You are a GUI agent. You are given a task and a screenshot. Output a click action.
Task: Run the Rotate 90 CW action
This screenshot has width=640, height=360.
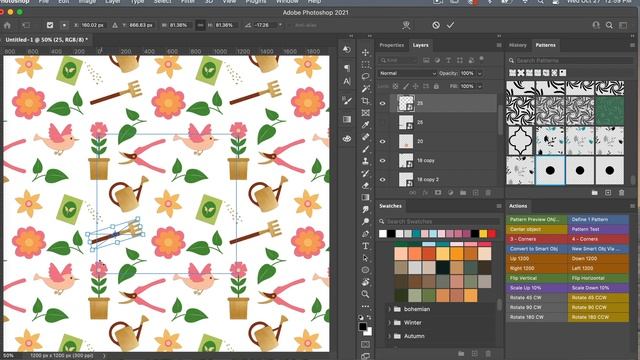pyautogui.click(x=537, y=307)
